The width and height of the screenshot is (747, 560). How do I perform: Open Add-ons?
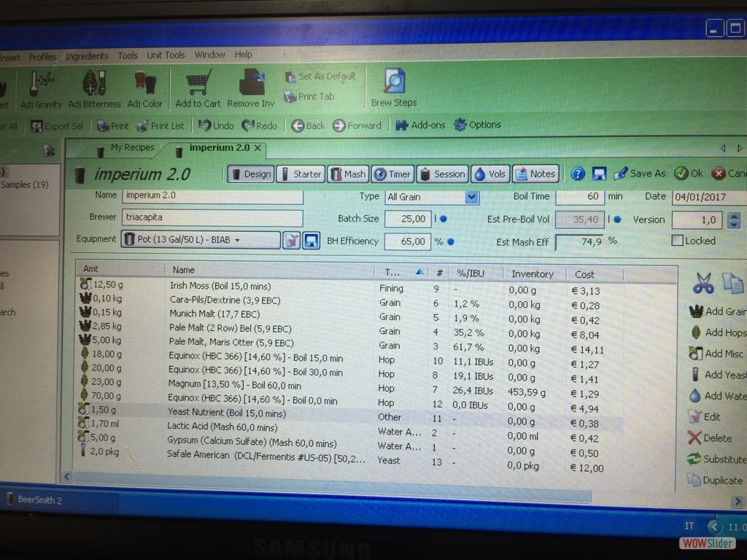click(x=421, y=125)
